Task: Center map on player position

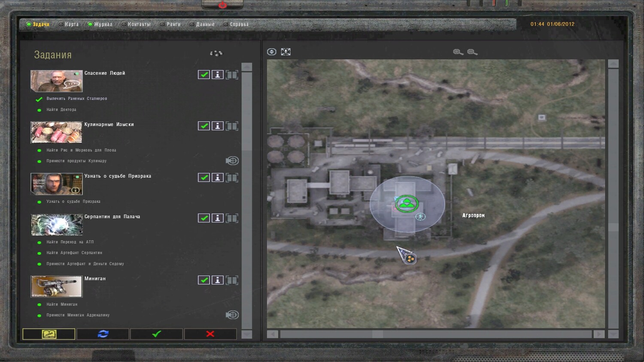Action: pyautogui.click(x=271, y=52)
